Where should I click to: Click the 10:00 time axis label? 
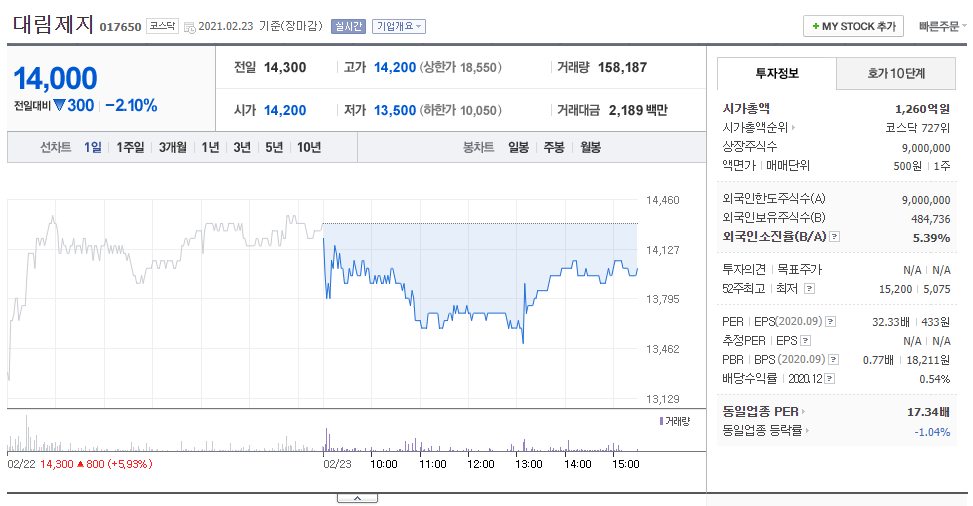(x=383, y=464)
